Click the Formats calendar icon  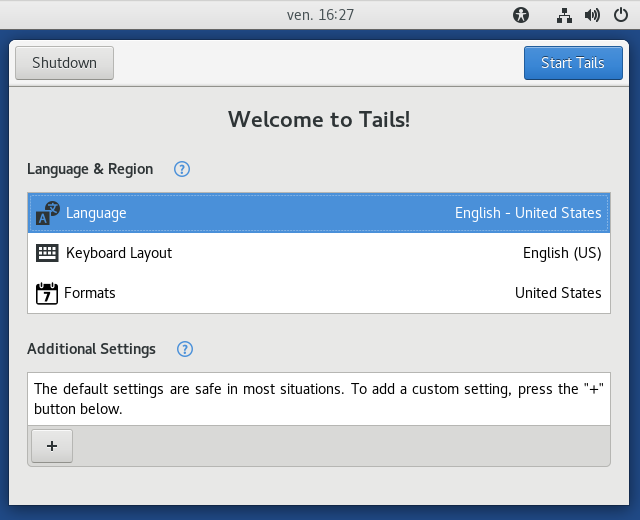(x=47, y=293)
